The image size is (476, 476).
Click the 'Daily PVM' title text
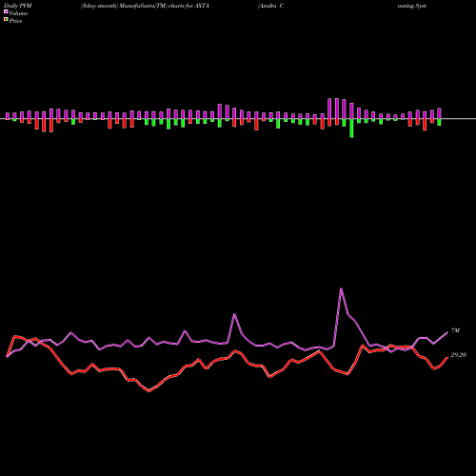point(18,6)
